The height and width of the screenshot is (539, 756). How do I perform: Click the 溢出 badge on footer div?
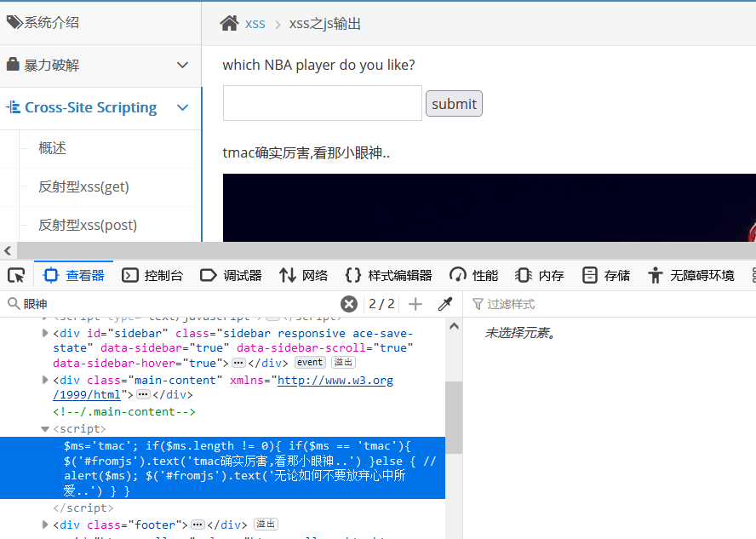click(x=266, y=524)
